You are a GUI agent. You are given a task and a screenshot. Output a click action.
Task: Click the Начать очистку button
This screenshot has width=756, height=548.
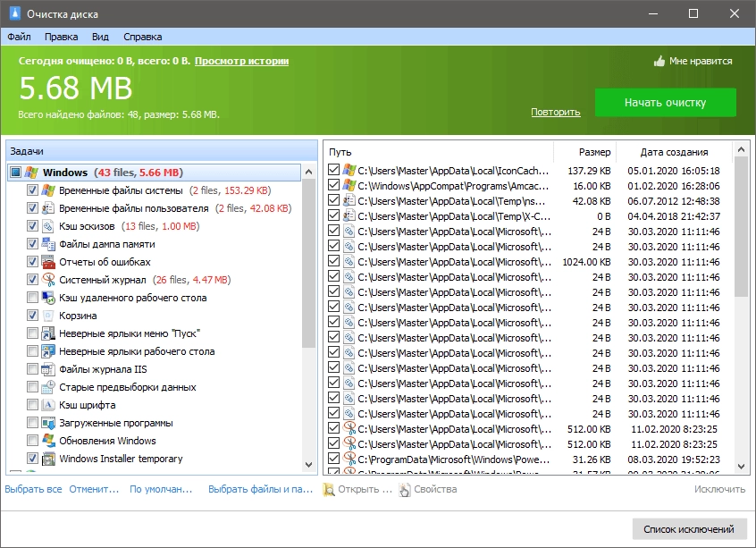point(666,102)
